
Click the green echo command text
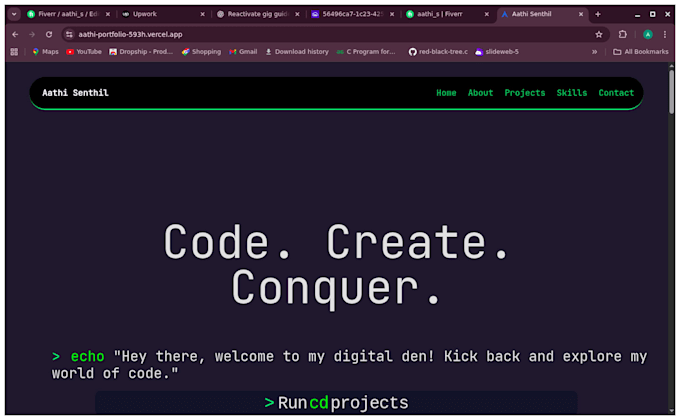[87, 357]
